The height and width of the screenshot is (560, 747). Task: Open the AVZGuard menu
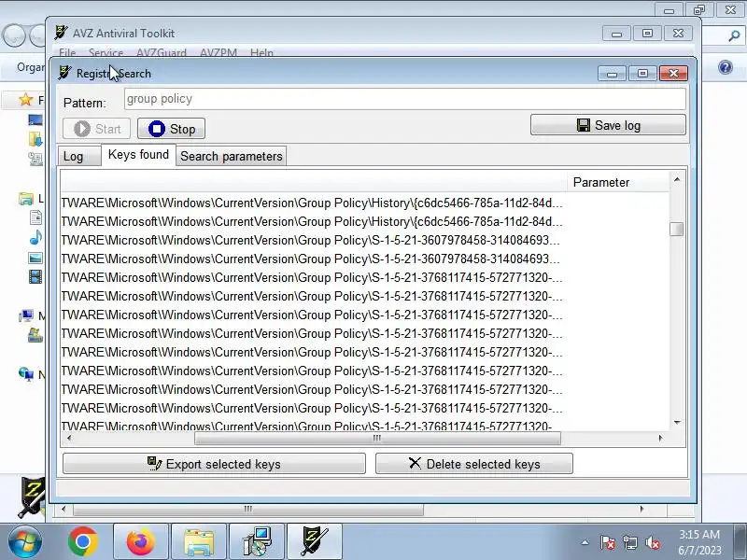pyautogui.click(x=161, y=52)
